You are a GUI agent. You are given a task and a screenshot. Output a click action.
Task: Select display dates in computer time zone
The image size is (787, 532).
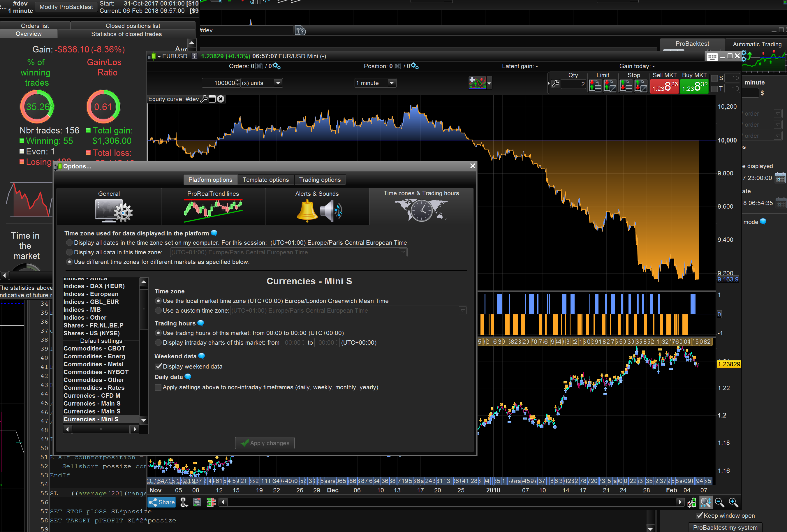[x=69, y=242]
